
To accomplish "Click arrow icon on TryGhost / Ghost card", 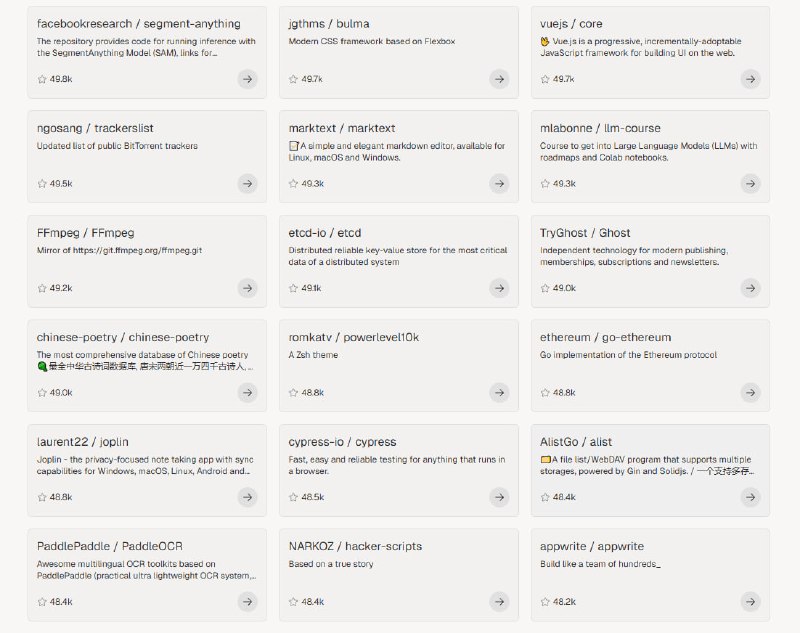I will 751,288.
